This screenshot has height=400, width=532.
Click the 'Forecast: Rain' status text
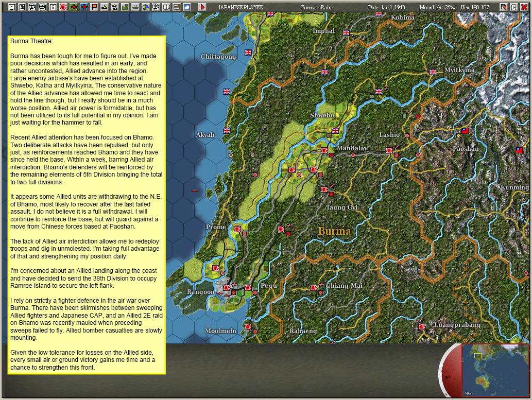coord(316,7)
